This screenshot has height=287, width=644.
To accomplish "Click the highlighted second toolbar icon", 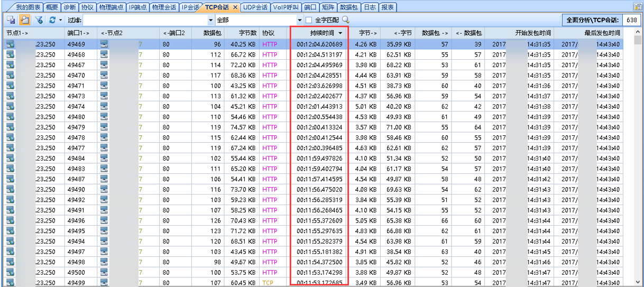I will (24, 20).
